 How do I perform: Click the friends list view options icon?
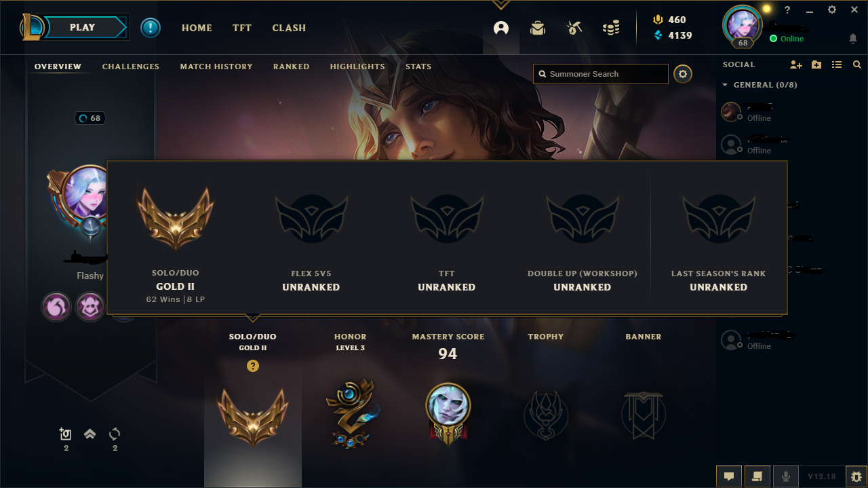[x=837, y=64]
